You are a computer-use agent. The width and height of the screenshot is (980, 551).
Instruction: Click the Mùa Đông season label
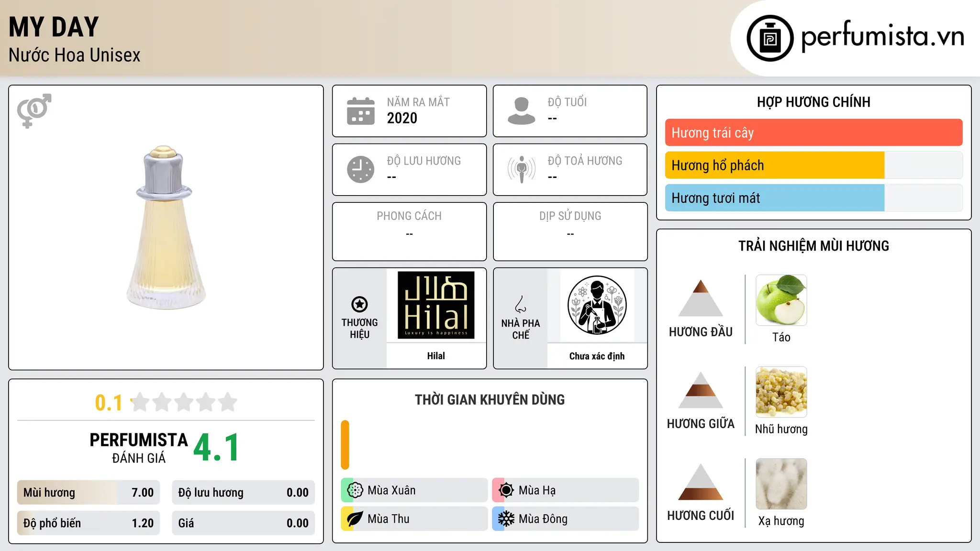pos(543,519)
